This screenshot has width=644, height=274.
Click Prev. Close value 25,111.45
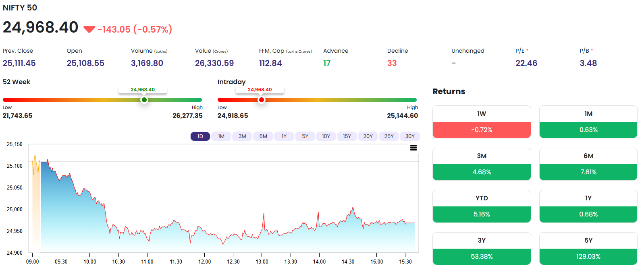(19, 63)
